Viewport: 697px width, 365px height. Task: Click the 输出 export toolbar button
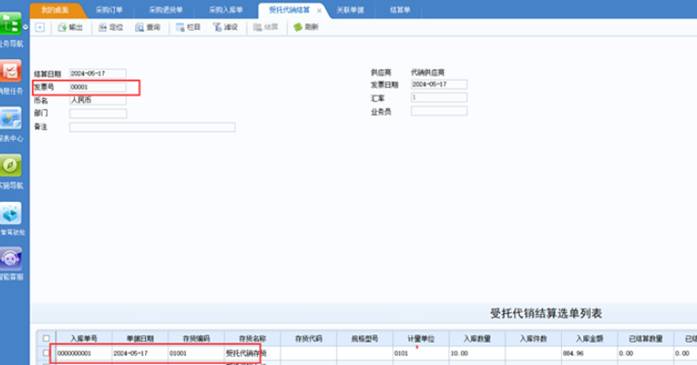point(70,28)
